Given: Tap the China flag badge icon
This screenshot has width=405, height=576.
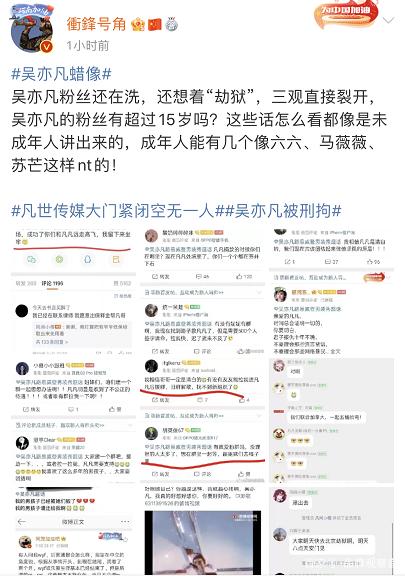Looking at the screenshot, I should 155,25.
